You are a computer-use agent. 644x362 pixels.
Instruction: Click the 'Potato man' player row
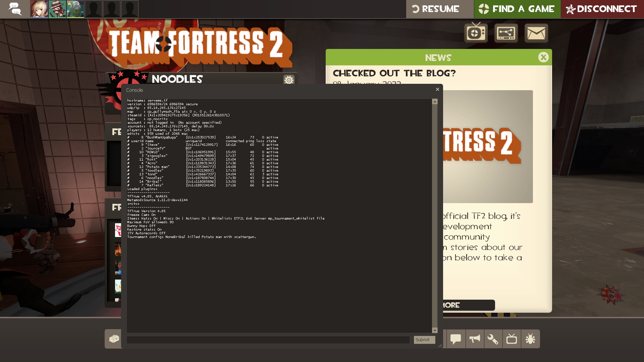click(203, 167)
